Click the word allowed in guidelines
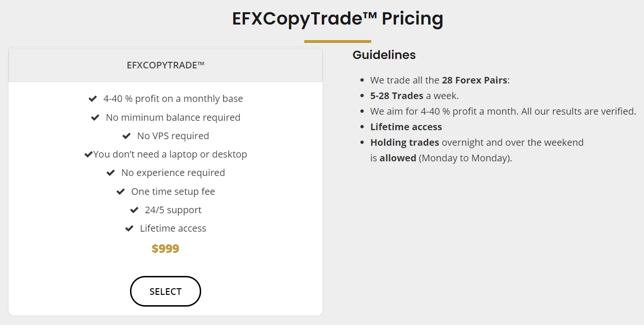Screen dimensions: 644x325 (398, 158)
